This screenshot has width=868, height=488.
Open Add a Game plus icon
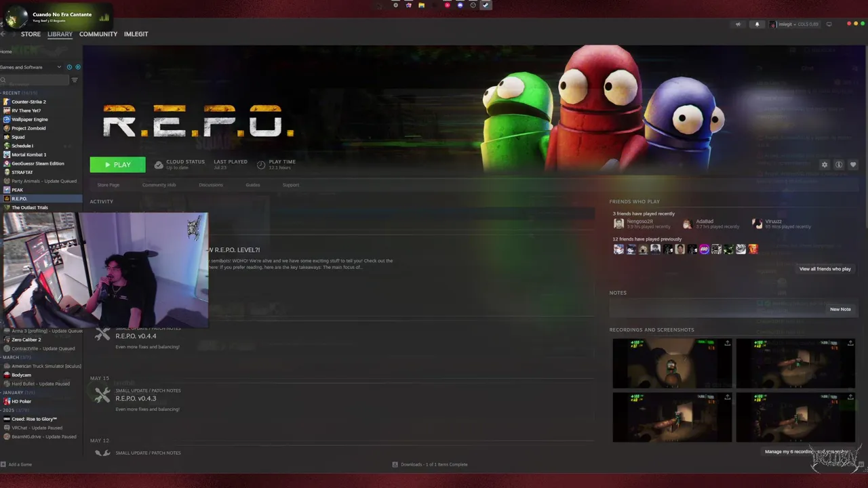click(3, 464)
